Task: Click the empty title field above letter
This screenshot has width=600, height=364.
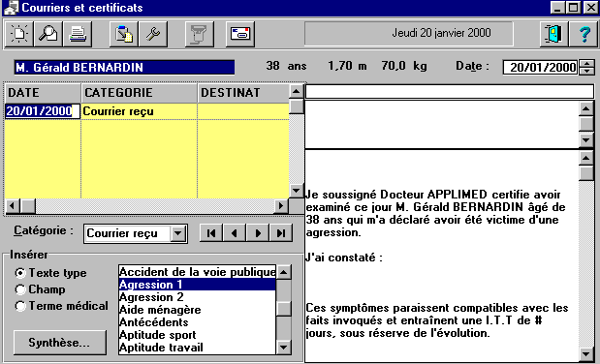Action: tap(450, 92)
